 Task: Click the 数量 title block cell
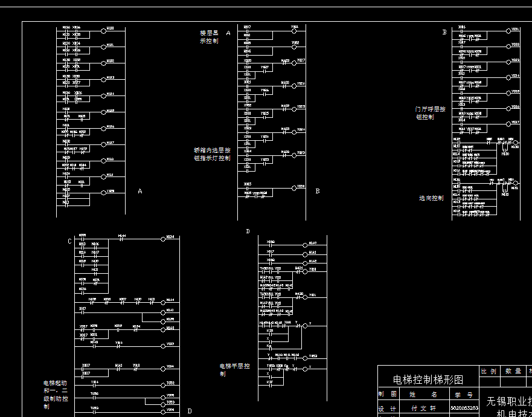(513, 371)
